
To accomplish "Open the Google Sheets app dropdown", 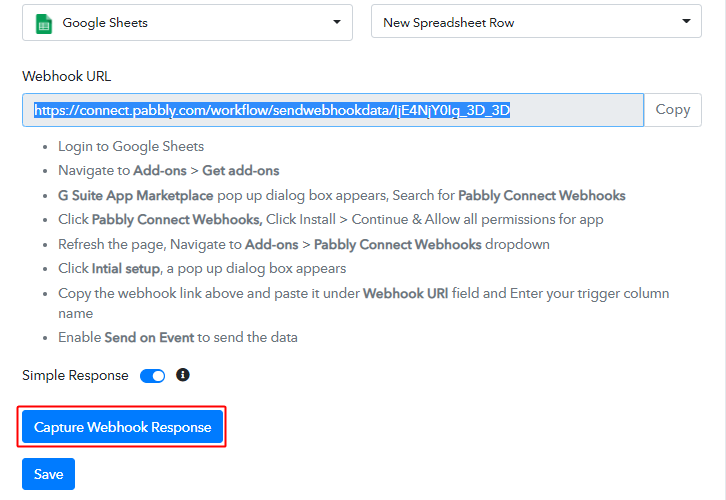I will [x=187, y=22].
